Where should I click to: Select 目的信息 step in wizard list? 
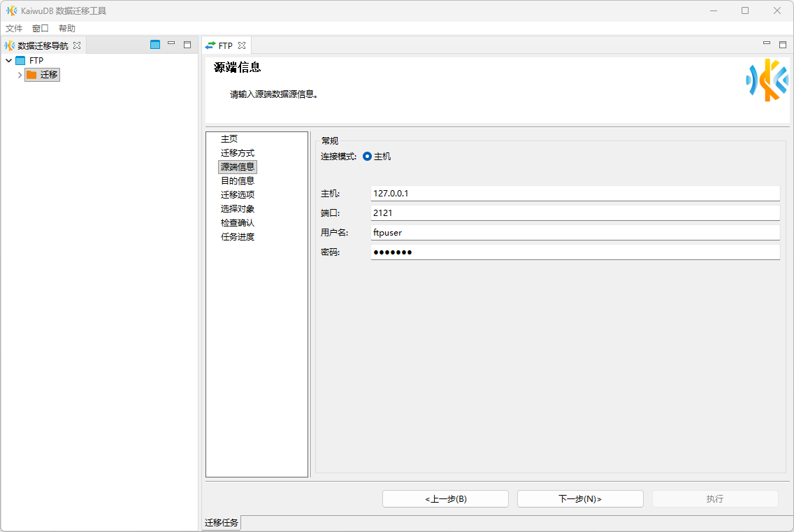238,181
